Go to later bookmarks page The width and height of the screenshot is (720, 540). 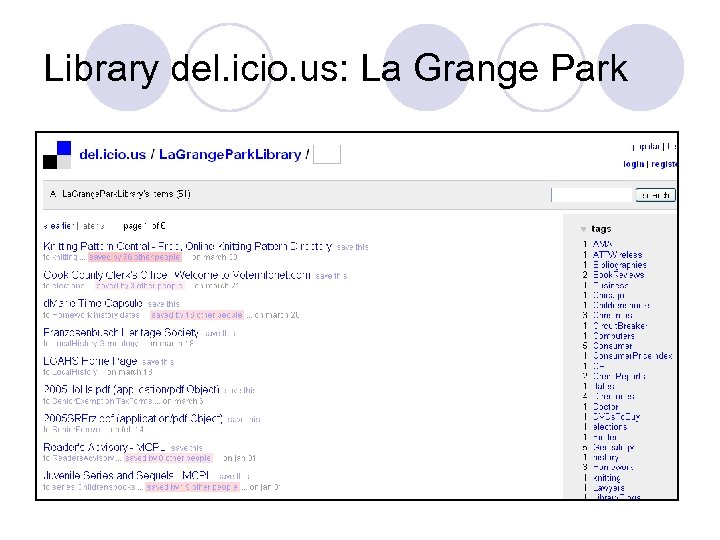point(93,226)
